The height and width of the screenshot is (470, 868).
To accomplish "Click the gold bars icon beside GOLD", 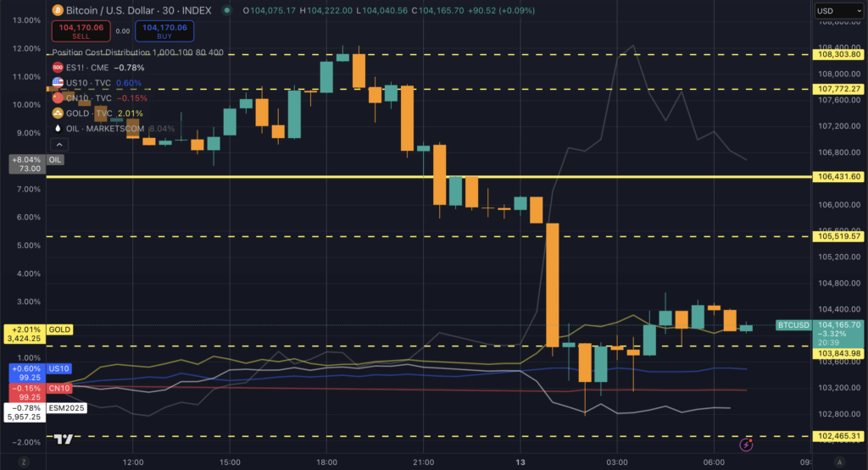I will click(x=58, y=113).
